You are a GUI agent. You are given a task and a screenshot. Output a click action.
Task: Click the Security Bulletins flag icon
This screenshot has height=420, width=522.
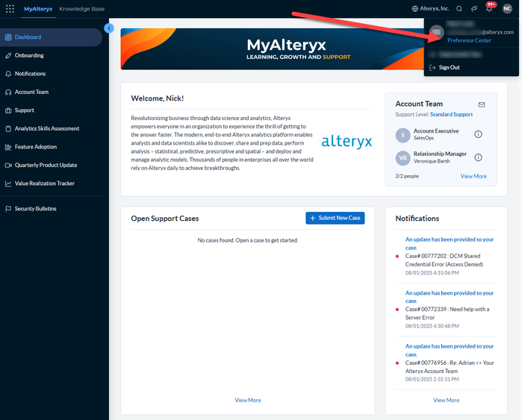(x=8, y=209)
